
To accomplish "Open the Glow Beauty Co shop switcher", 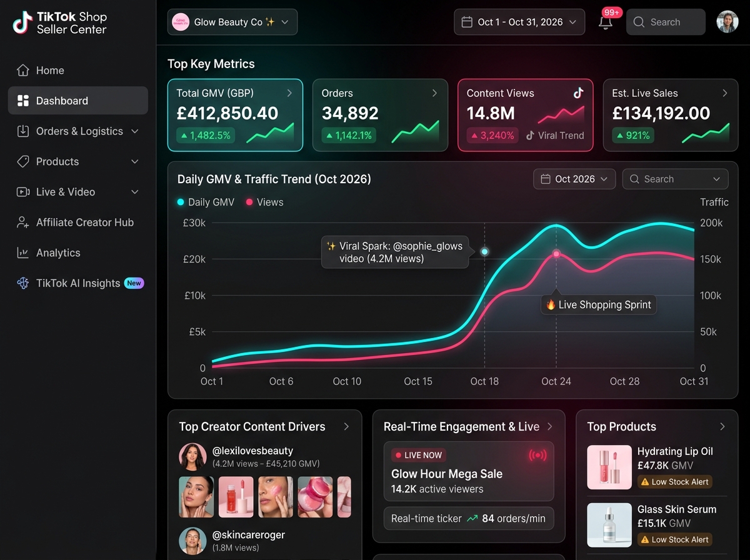I will tap(232, 22).
